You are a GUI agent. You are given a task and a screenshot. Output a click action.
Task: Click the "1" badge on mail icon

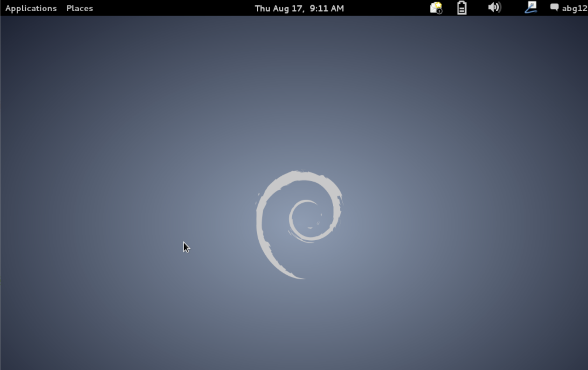coord(440,11)
